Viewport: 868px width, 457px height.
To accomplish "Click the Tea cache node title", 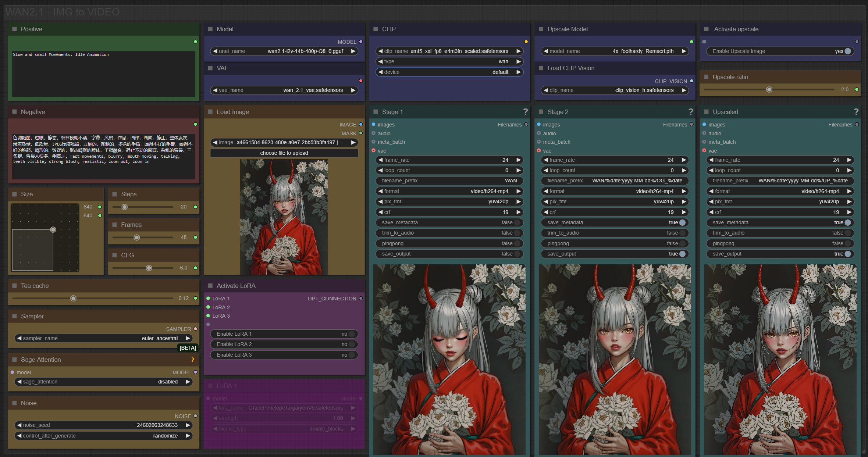I will [x=35, y=286].
